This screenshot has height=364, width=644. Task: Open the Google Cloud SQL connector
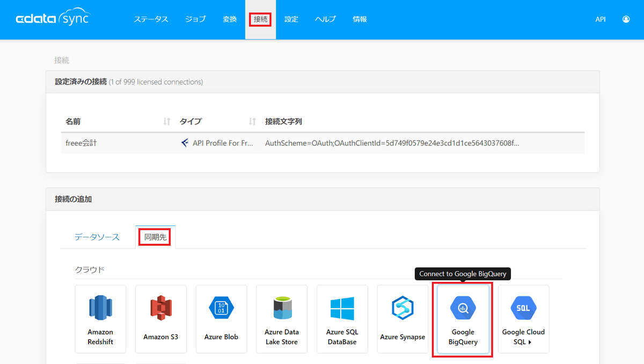[523, 319]
